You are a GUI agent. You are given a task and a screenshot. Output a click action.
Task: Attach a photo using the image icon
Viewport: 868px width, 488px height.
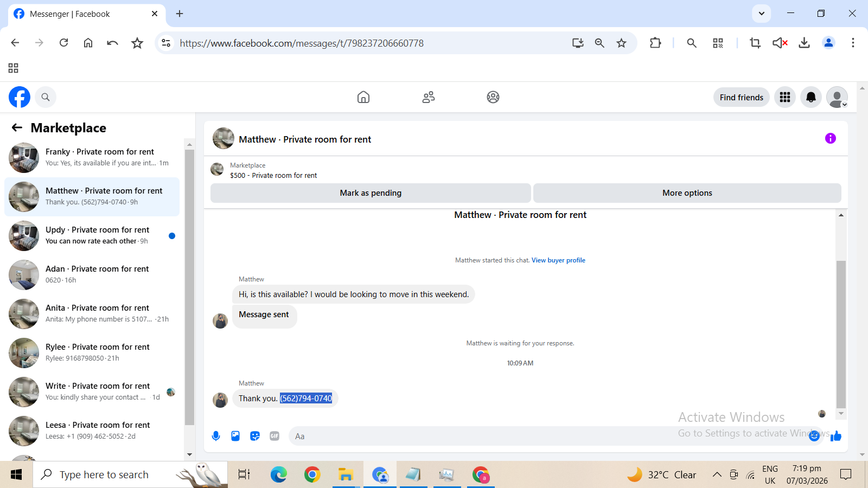[x=235, y=436]
